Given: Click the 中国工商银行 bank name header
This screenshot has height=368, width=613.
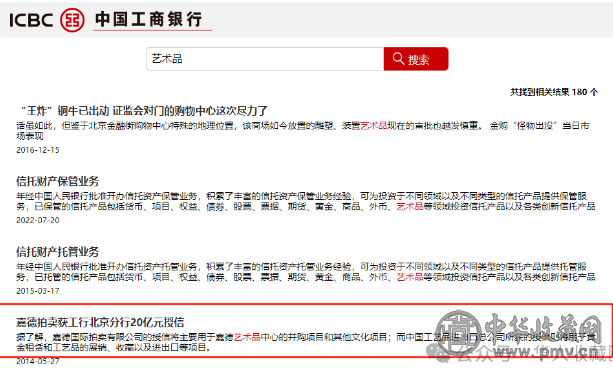Looking at the screenshot, I should (x=149, y=19).
